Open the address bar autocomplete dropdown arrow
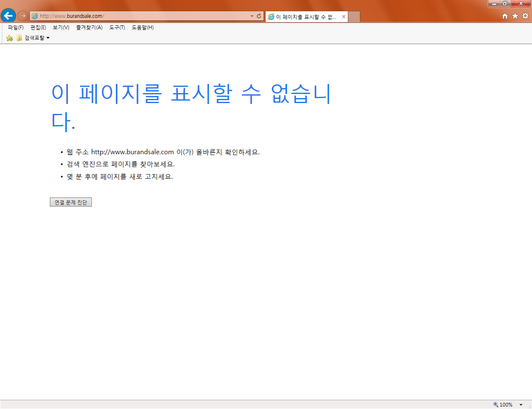Viewport: 532px width, 409px height. [x=252, y=16]
